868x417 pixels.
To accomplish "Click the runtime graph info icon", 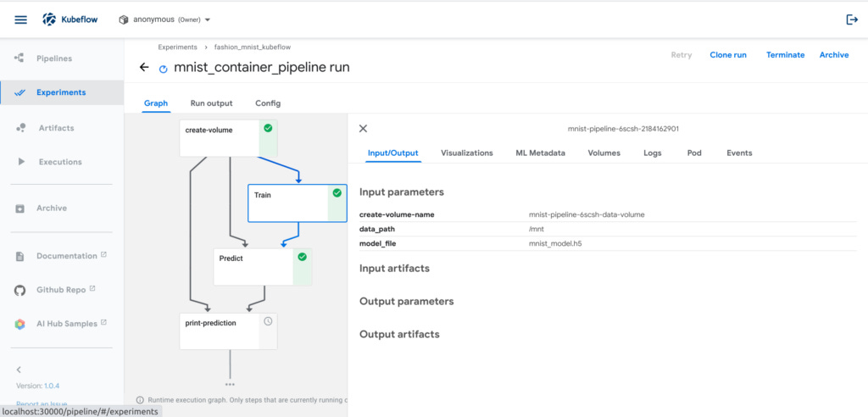I will point(140,400).
